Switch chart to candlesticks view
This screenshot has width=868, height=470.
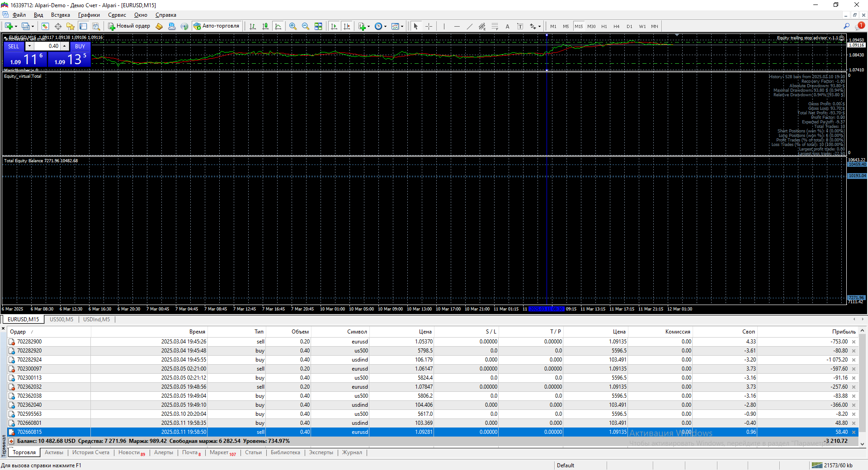[x=265, y=26]
